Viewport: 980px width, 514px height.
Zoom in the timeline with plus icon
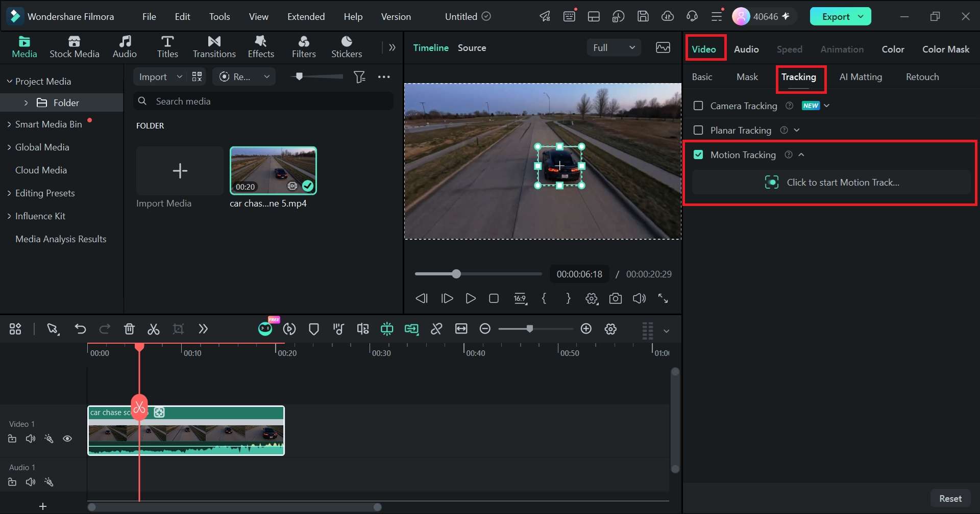click(x=586, y=329)
